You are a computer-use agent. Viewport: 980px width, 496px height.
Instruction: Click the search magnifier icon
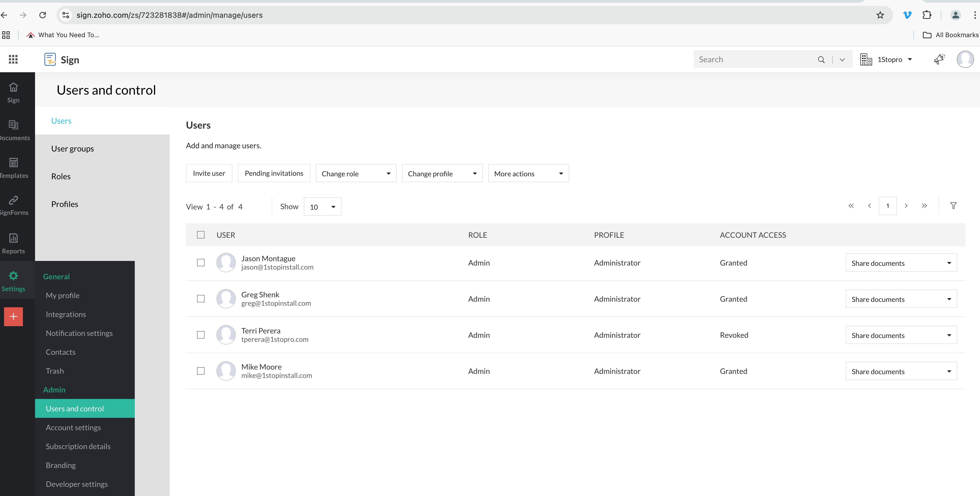click(x=821, y=60)
